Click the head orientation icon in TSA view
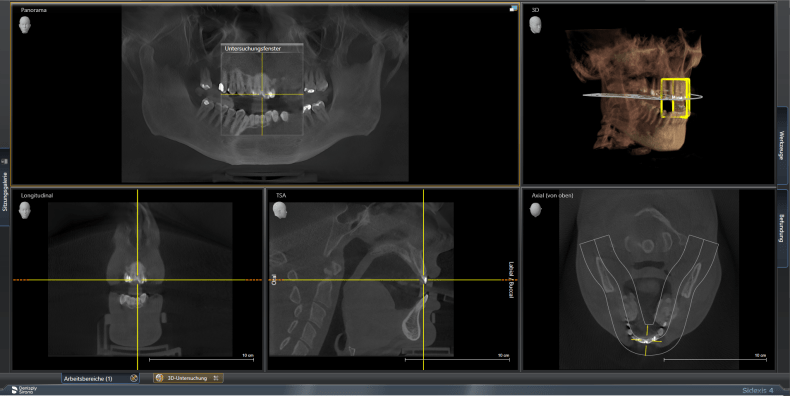This screenshot has height=396, width=790. pyautogui.click(x=279, y=210)
